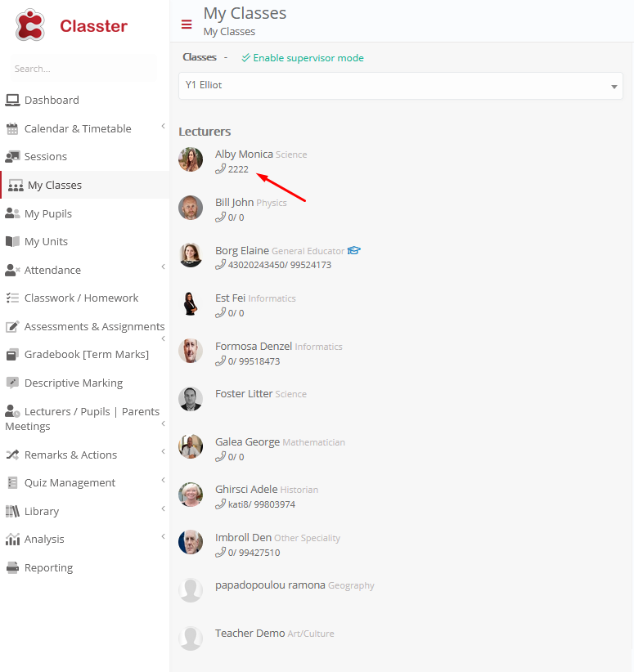Open papadopoulou ramona's name link
The width and height of the screenshot is (634, 672).
270,585
